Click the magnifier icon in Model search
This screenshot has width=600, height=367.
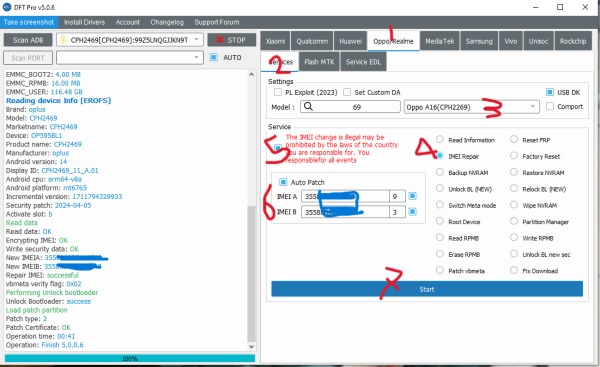[x=308, y=106]
